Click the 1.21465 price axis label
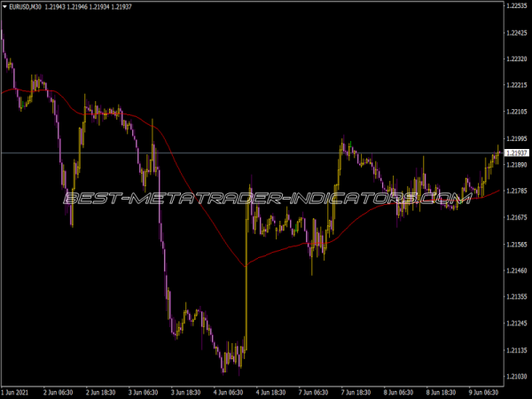This screenshot has height=399, width=532. [516, 270]
